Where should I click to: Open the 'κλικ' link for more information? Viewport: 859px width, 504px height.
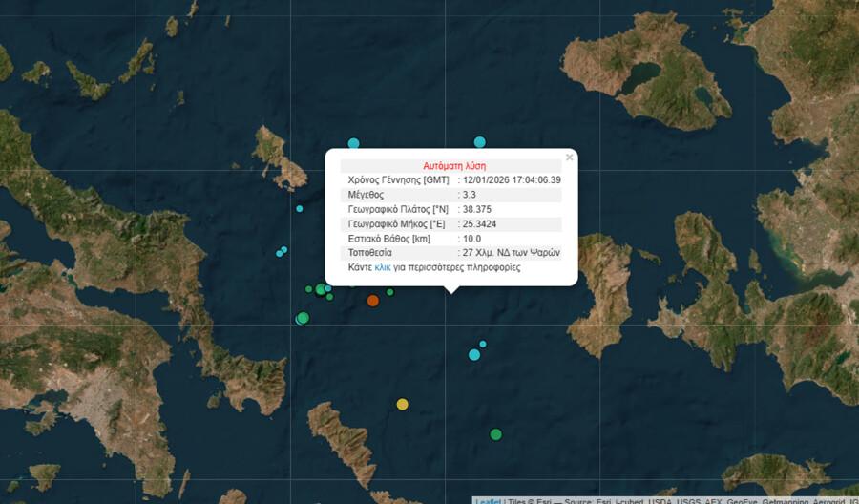[383, 268]
